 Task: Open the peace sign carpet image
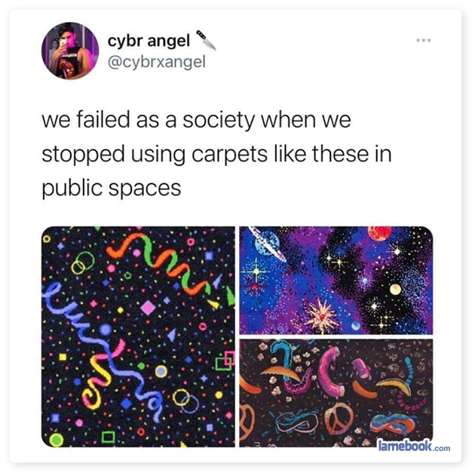click(x=336, y=393)
